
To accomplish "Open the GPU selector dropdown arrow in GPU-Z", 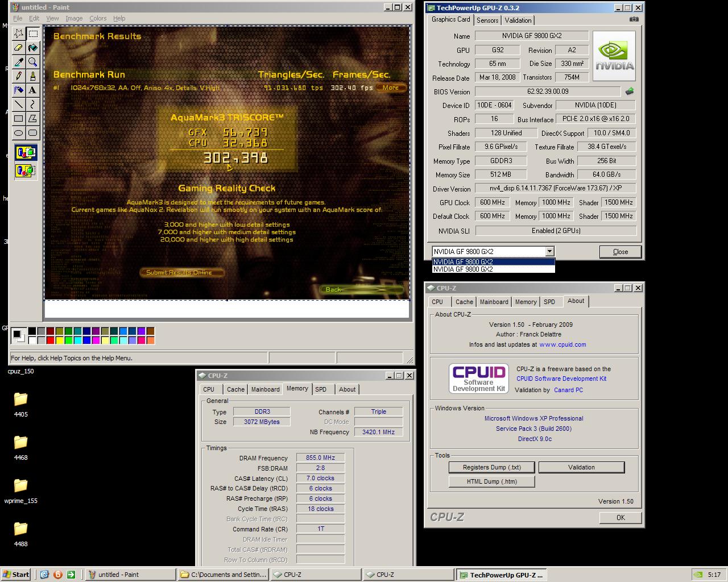I will (x=549, y=251).
